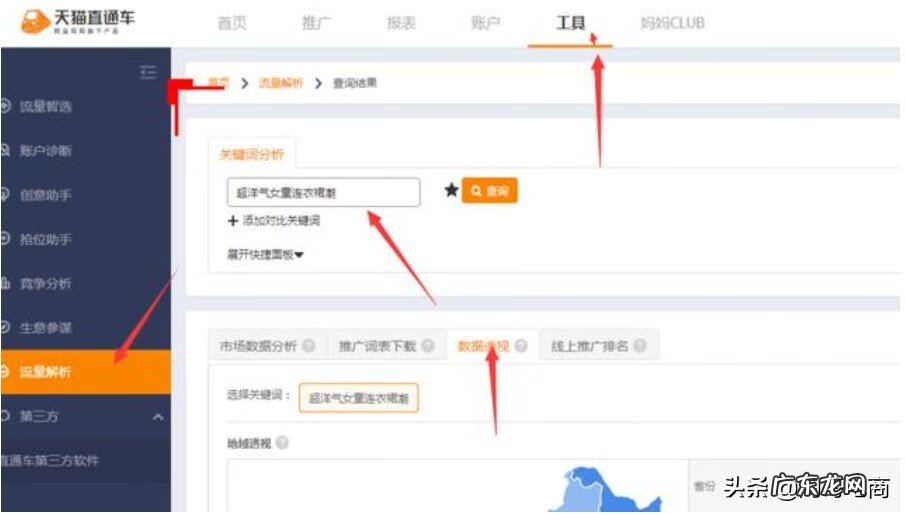The width and height of the screenshot is (905, 514).
Task: Select 流量解析 in the sidebar
Action: tap(85, 372)
